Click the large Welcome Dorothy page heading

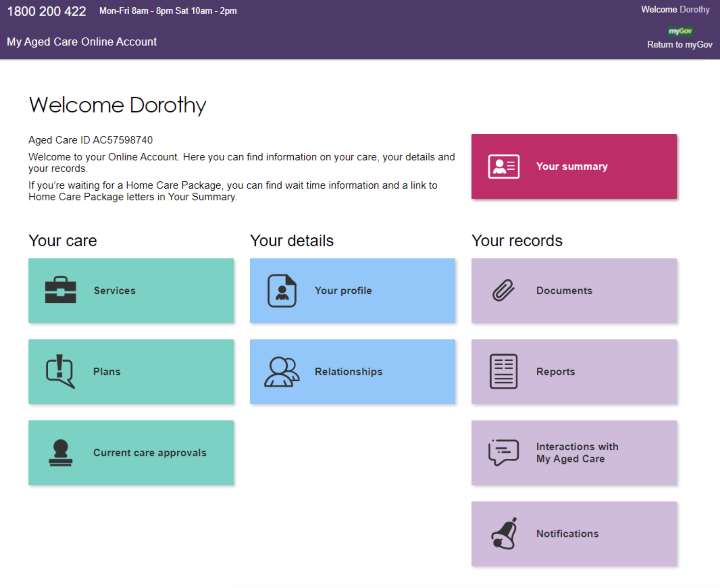118,105
